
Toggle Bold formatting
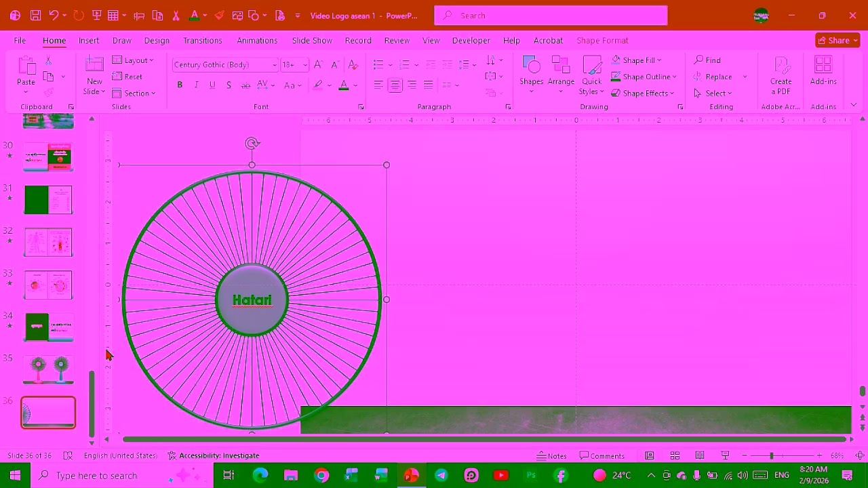click(x=180, y=85)
